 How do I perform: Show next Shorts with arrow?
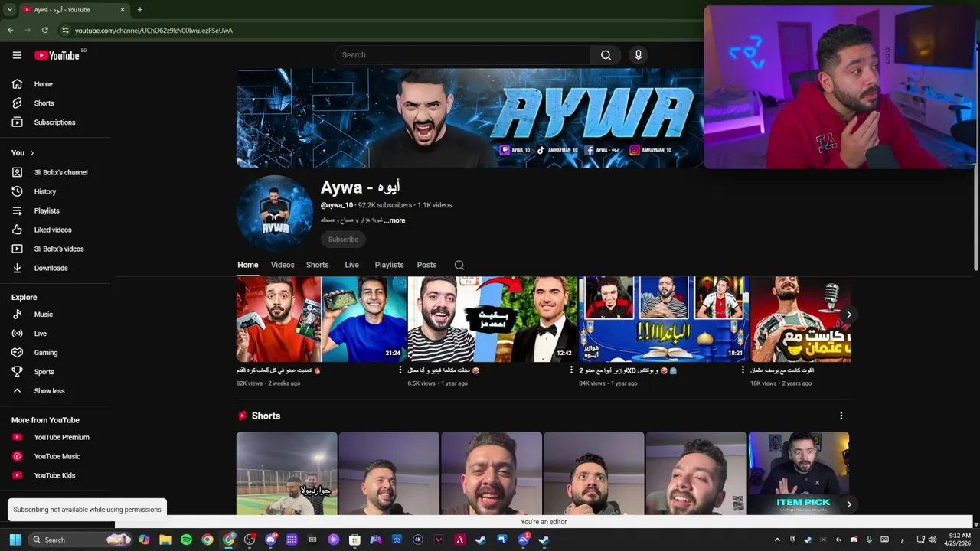[x=848, y=504]
